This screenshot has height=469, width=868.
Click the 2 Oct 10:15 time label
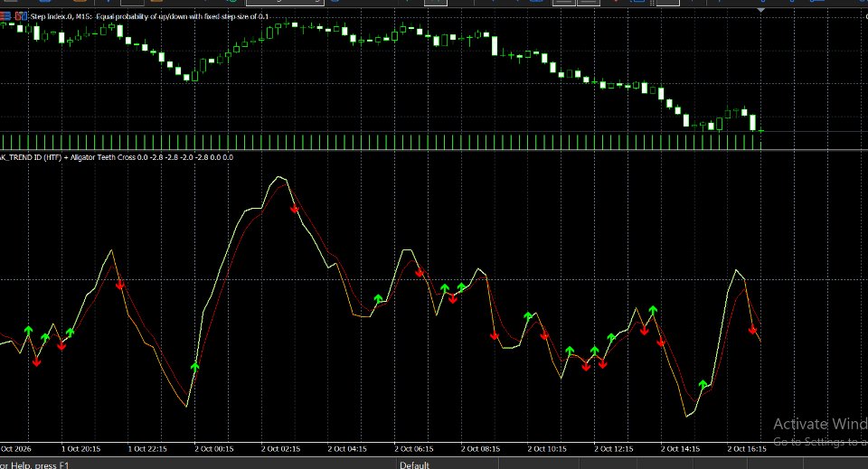click(x=547, y=449)
